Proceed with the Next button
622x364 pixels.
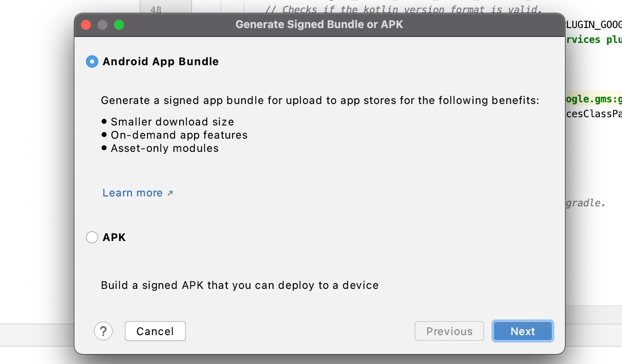coord(523,331)
